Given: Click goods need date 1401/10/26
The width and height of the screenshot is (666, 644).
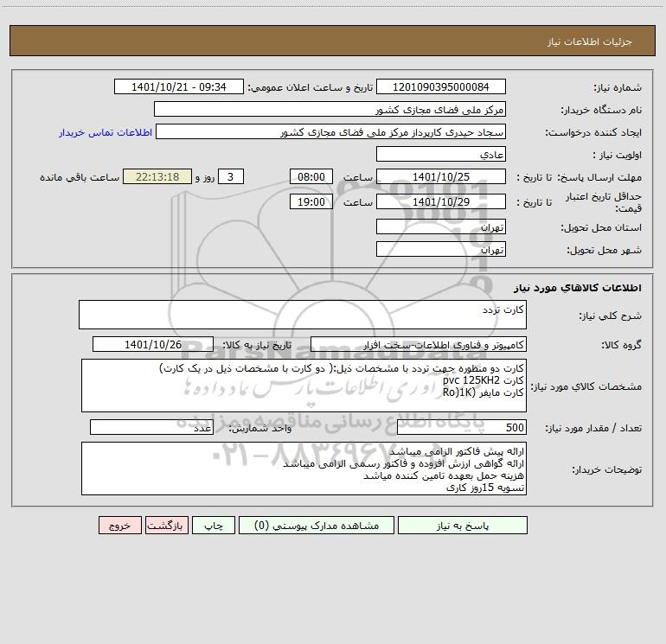Looking at the screenshot, I should [153, 344].
